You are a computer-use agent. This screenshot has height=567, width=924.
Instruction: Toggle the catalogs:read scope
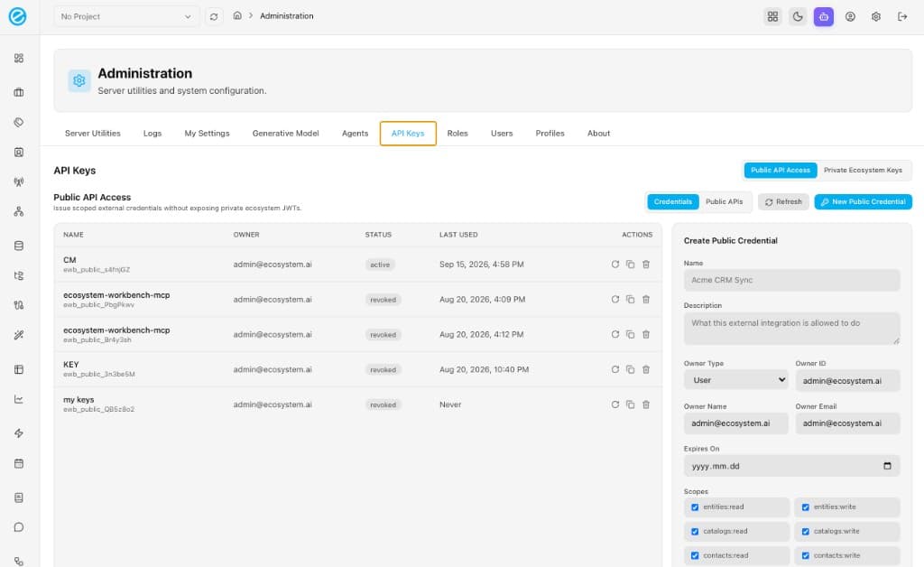coord(695,531)
